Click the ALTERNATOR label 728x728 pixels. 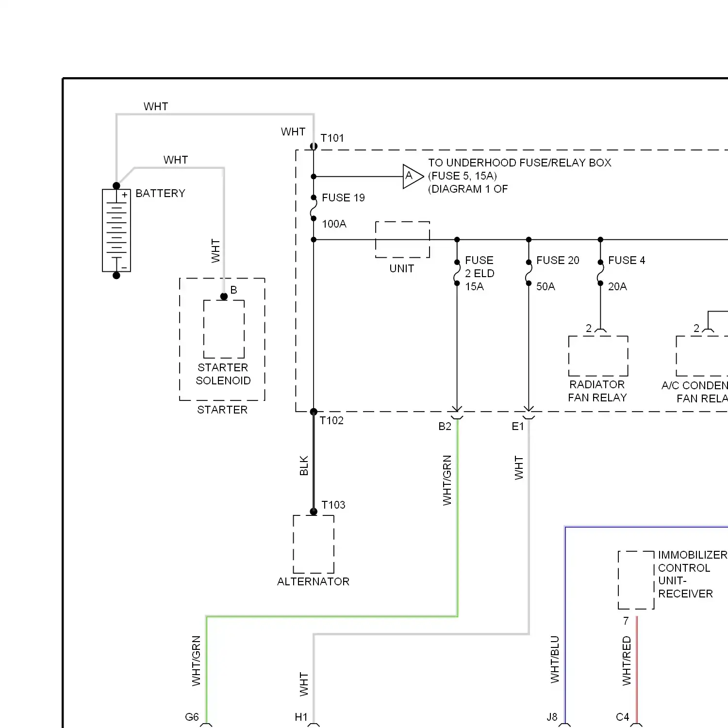pos(313,581)
